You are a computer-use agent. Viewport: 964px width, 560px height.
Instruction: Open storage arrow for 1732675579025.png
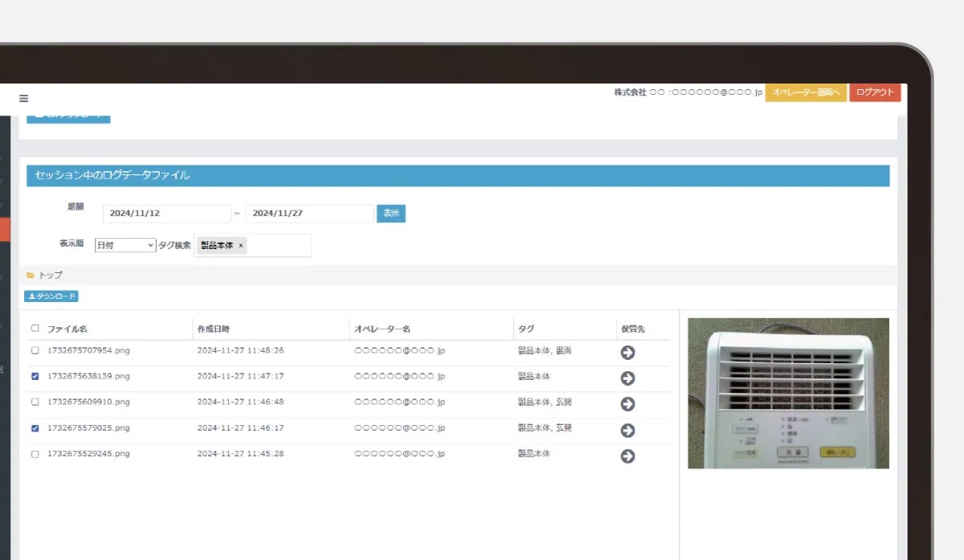click(627, 430)
